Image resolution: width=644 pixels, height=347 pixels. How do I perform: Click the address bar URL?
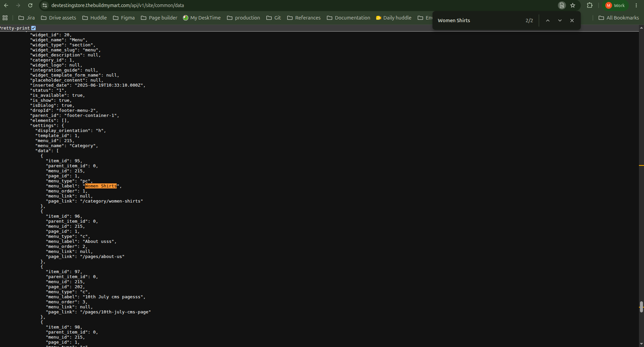(x=118, y=5)
